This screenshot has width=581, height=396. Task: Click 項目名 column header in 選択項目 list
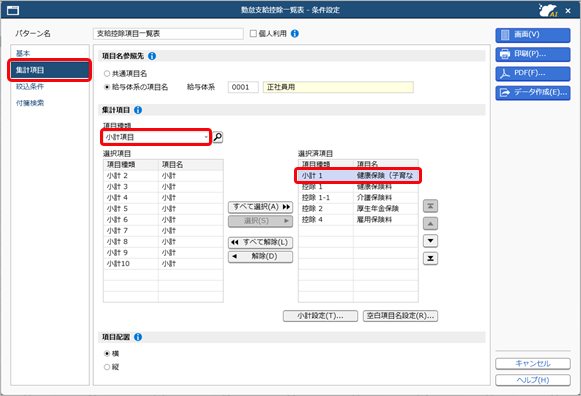tap(191, 165)
